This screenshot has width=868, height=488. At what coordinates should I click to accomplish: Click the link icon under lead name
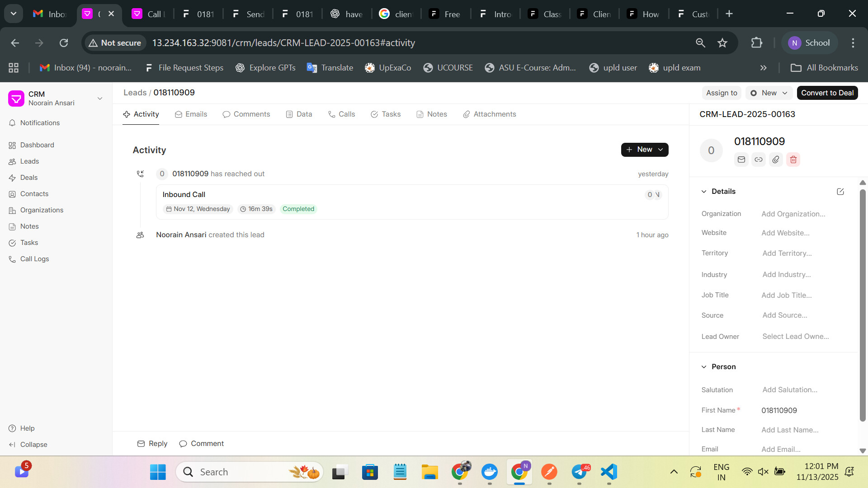pyautogui.click(x=759, y=160)
